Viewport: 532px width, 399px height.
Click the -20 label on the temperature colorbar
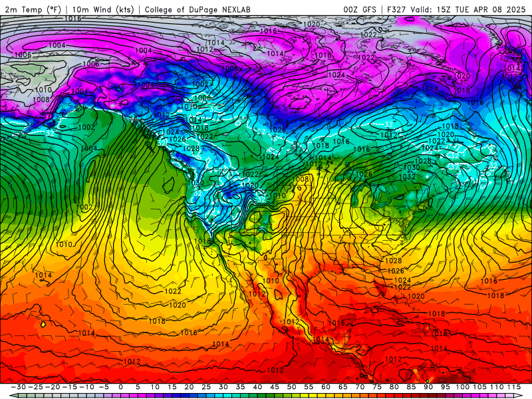(53, 387)
